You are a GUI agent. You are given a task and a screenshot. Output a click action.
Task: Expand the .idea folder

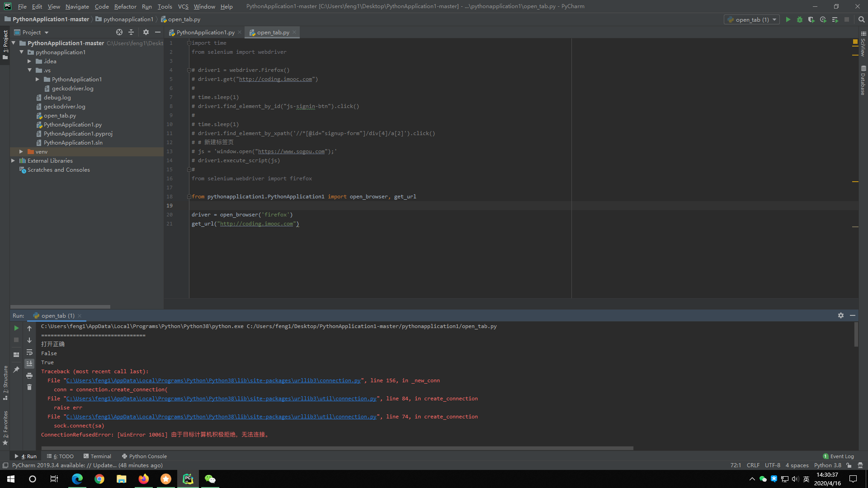(x=29, y=61)
